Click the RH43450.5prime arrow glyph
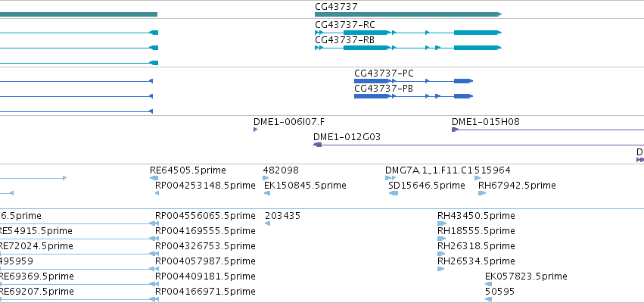This screenshot has width=644, height=303. point(441,223)
